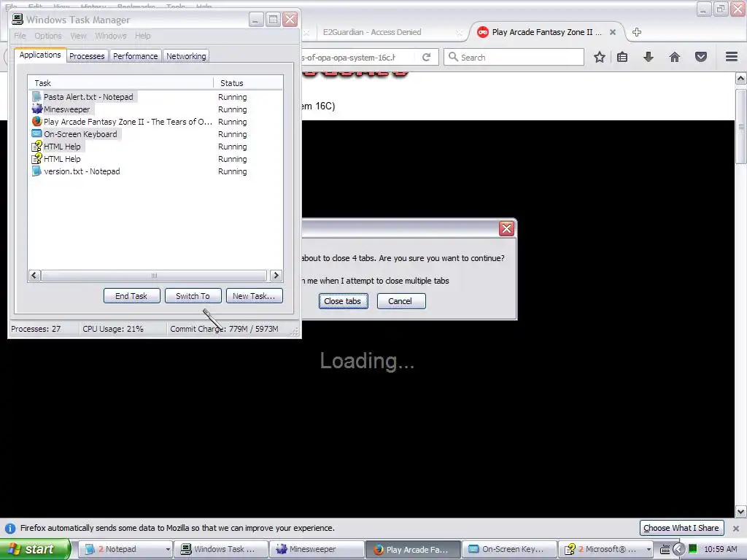The image size is (747, 560).
Task: Click the 10:59 AM taskbar clock
Action: [x=720, y=550]
